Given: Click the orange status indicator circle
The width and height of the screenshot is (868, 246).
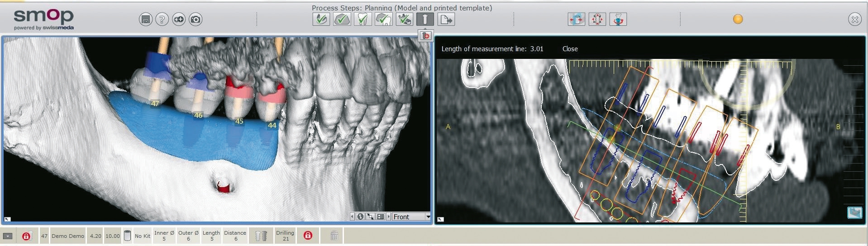Looking at the screenshot, I should pos(738,19).
